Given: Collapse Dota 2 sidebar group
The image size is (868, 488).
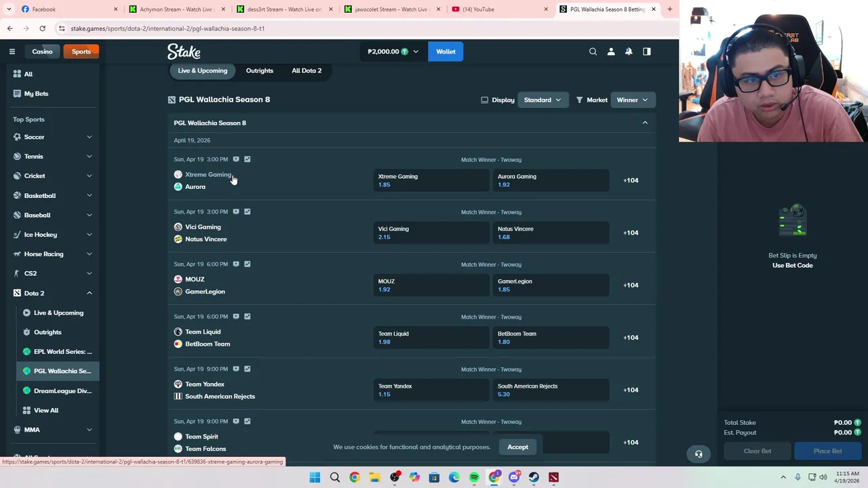Looking at the screenshot, I should [x=89, y=293].
